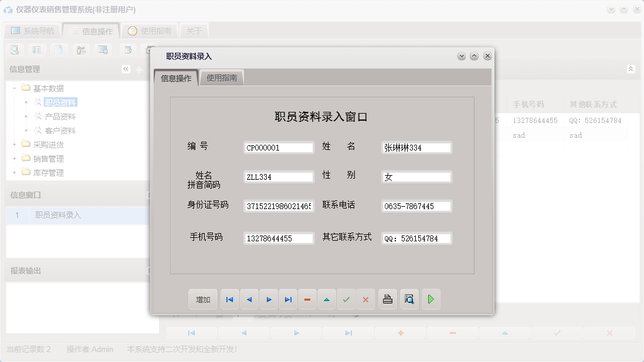
Task: Open the employee management icon on the main toolbar
Action: coord(81,50)
